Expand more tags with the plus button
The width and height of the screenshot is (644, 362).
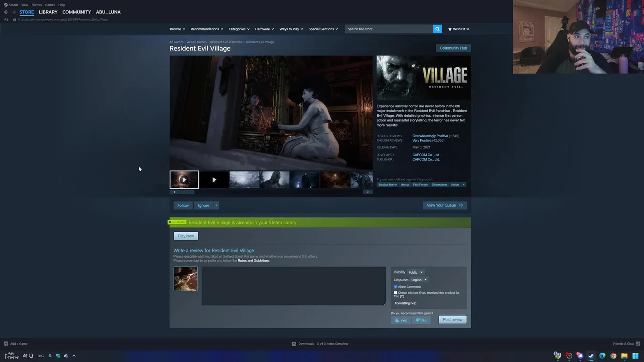[x=464, y=185]
